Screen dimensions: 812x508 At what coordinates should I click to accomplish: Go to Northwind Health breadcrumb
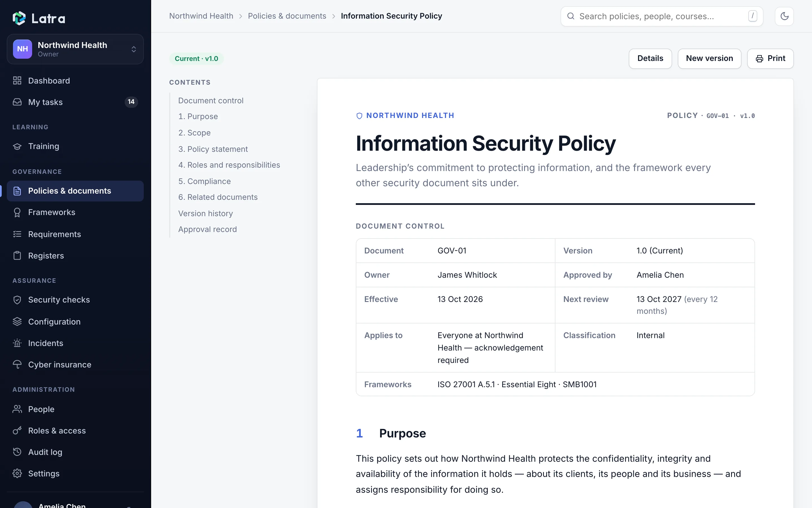[201, 16]
